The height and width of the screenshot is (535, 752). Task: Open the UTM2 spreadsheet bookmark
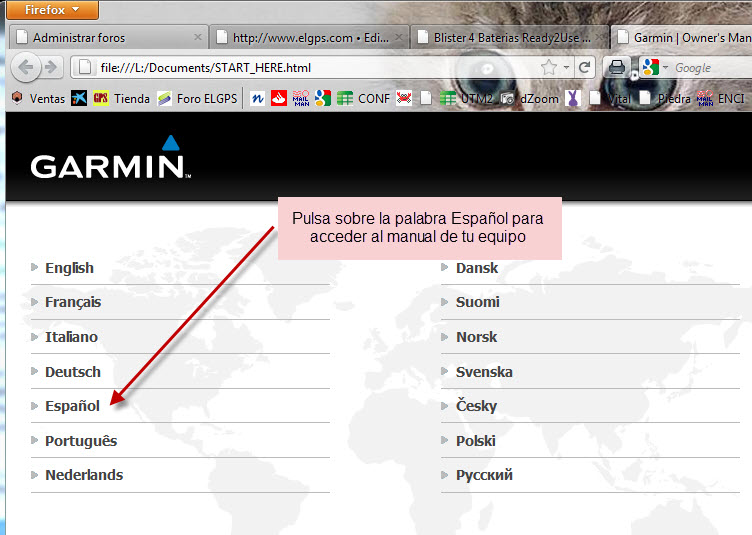[466, 98]
